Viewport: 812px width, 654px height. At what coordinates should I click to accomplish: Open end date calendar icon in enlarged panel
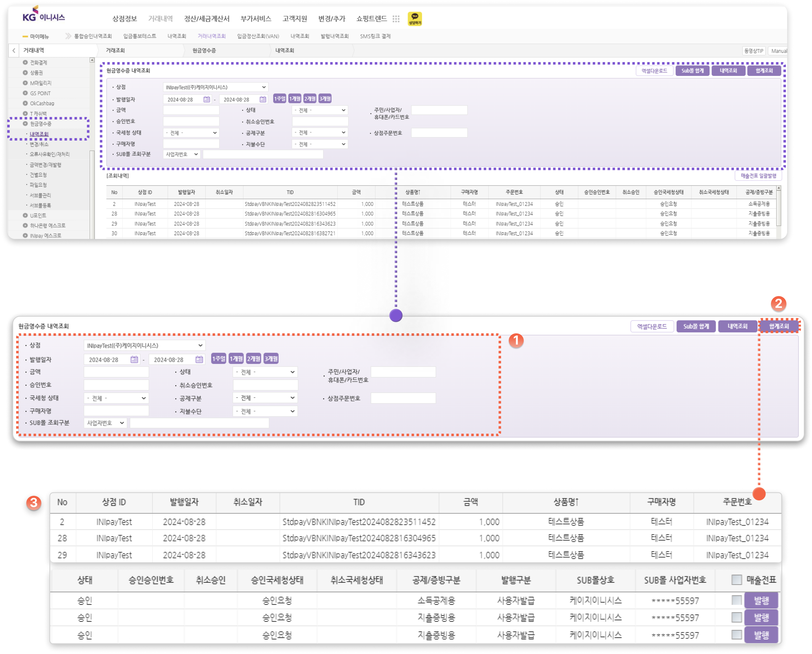(199, 359)
